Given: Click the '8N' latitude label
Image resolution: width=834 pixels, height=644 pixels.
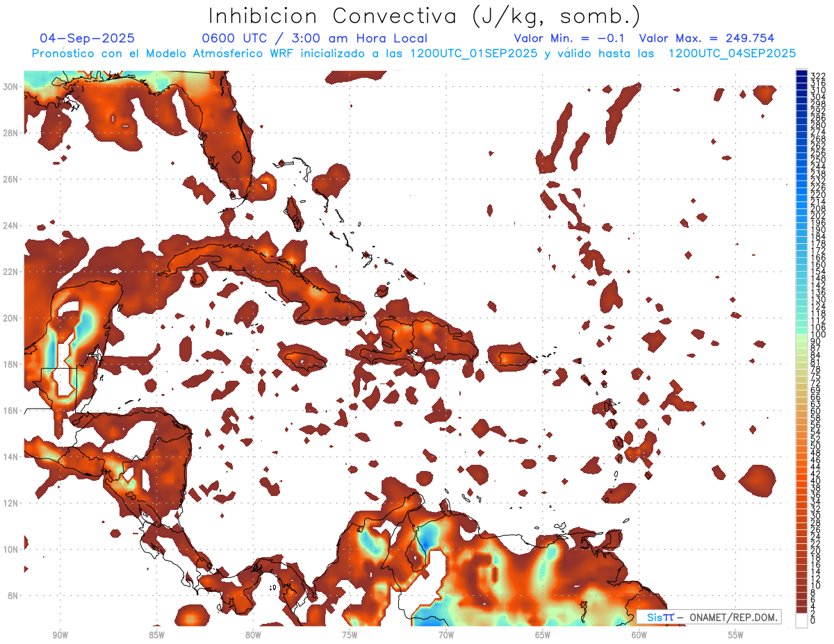Looking at the screenshot, I should pyautogui.click(x=13, y=595).
